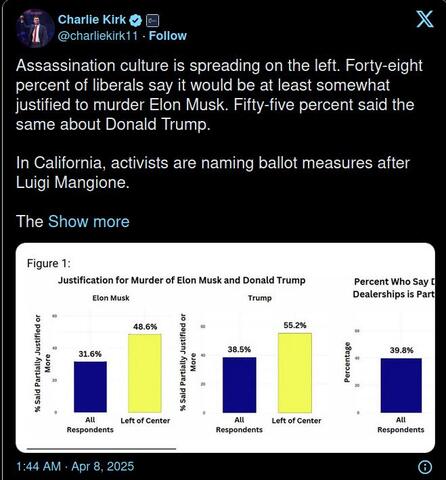
Task: Click the chart title about Elon Musk and Donald Trump
Action: point(182,280)
